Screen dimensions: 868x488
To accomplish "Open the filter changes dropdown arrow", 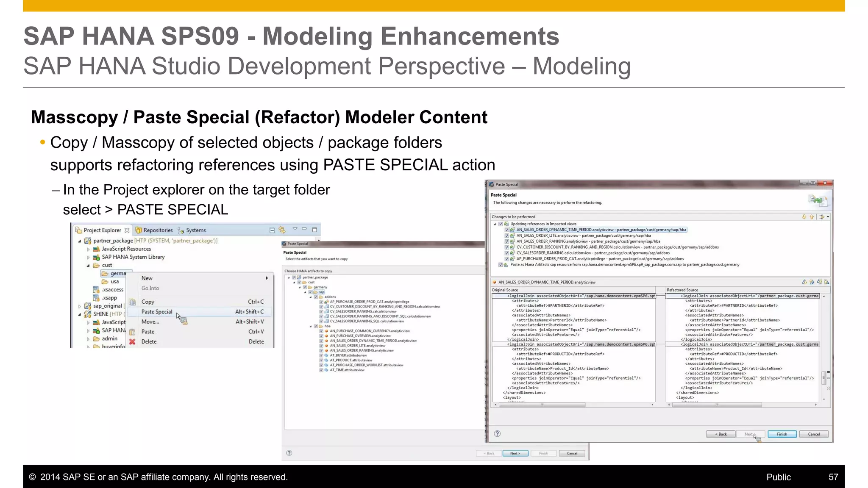I will click(828, 217).
